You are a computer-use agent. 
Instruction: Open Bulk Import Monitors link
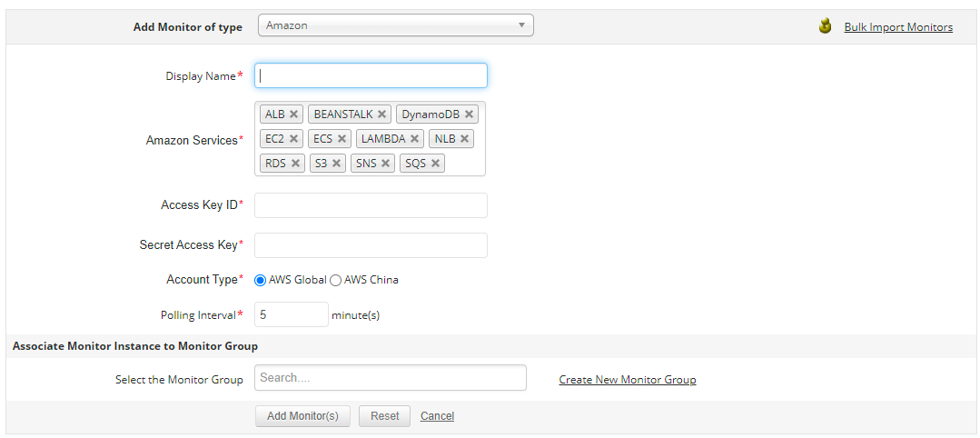point(898,27)
